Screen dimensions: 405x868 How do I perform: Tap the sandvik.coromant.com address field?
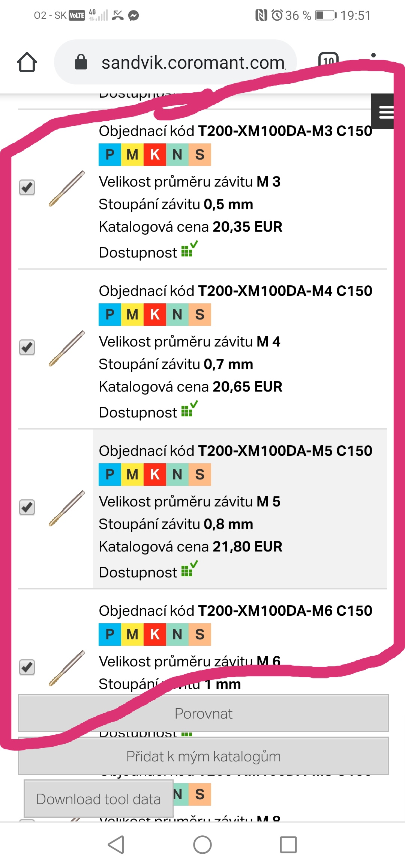(x=193, y=63)
